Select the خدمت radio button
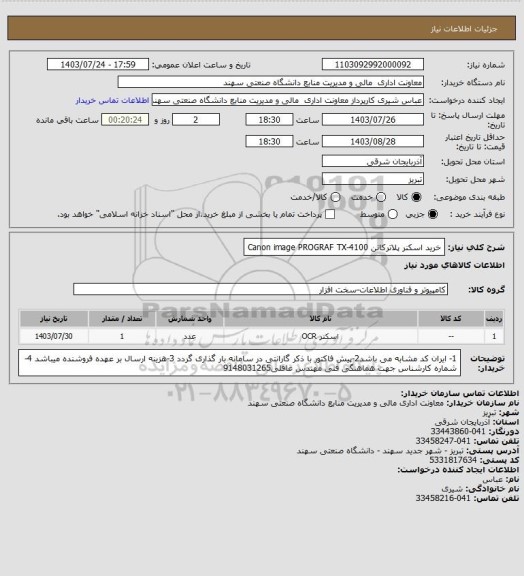 click(381, 197)
